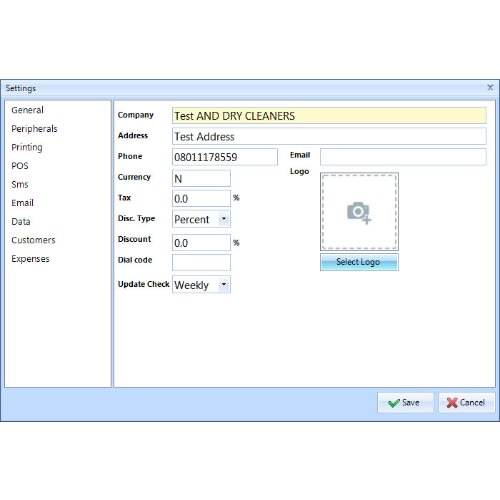Open the Peripherals settings section

34,129
